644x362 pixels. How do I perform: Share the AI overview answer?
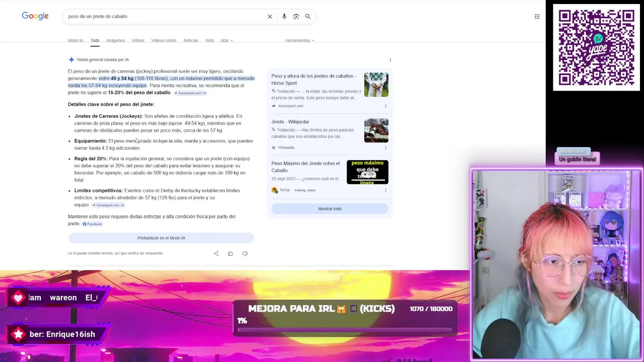click(x=216, y=253)
